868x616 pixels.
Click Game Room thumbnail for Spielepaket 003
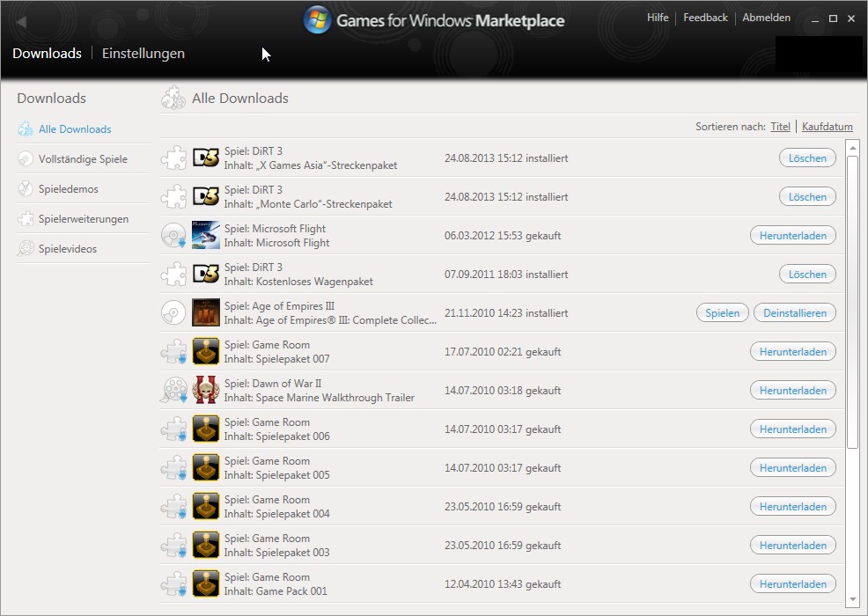click(206, 545)
